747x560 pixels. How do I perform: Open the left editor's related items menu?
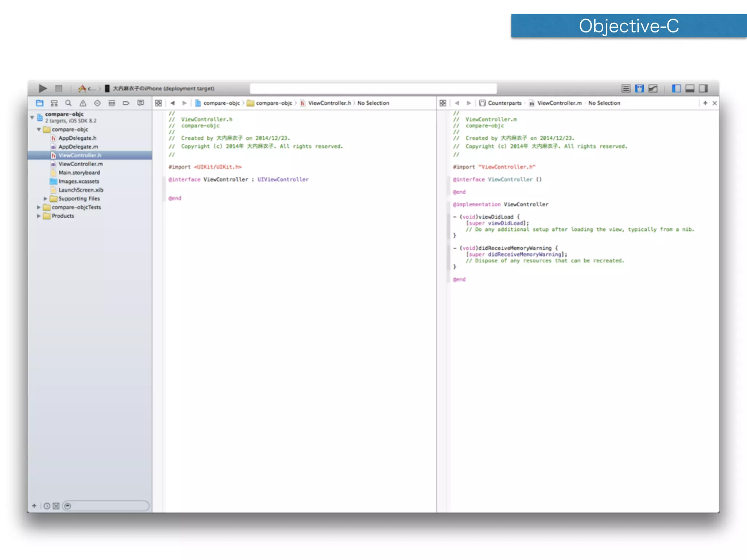[x=158, y=103]
